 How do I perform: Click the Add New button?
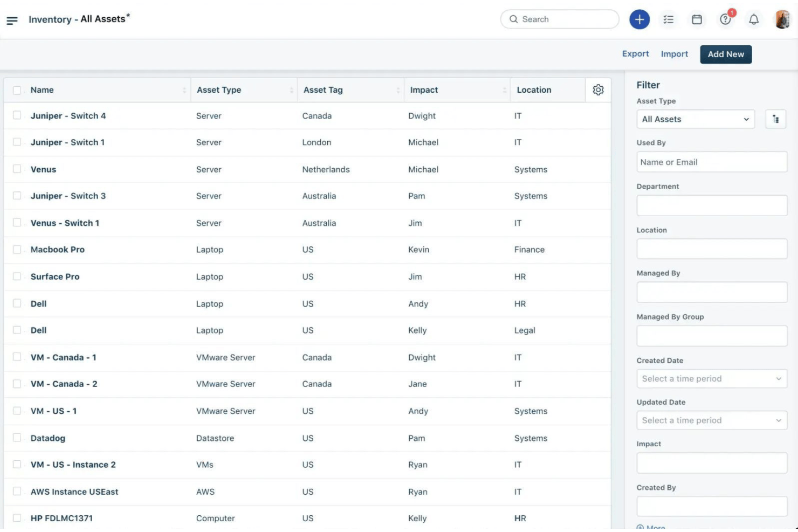click(726, 54)
